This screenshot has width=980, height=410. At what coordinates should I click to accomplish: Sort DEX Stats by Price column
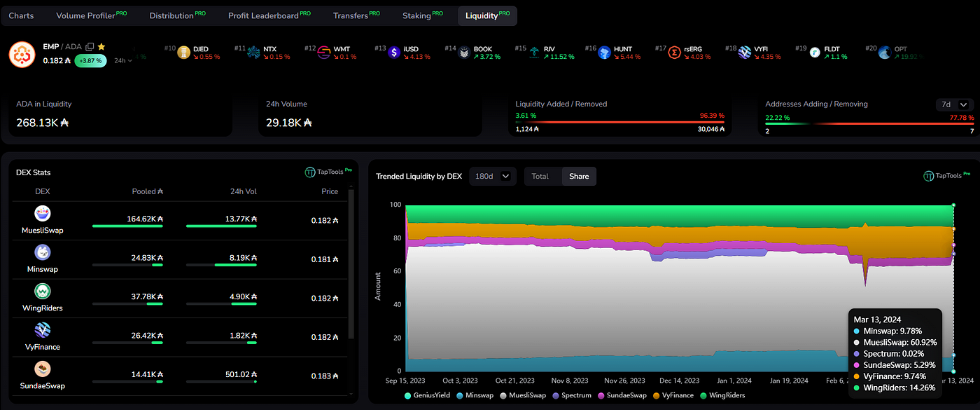[x=330, y=191]
